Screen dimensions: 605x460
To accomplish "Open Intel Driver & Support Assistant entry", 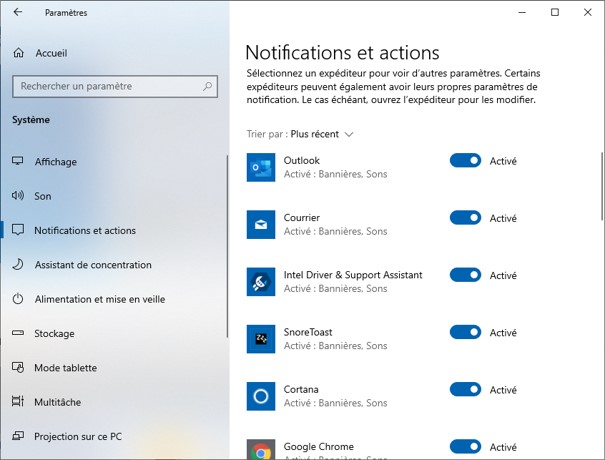I will (x=353, y=275).
